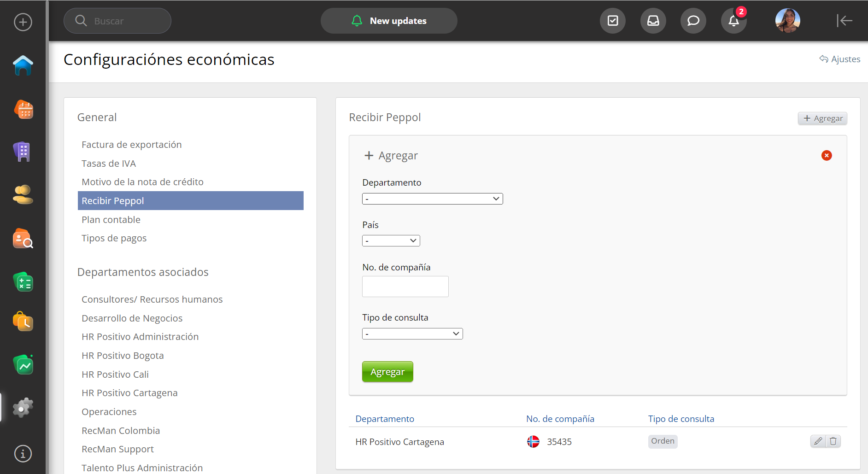868x474 pixels.
Task: Open the purple building module icon
Action: tap(22, 152)
